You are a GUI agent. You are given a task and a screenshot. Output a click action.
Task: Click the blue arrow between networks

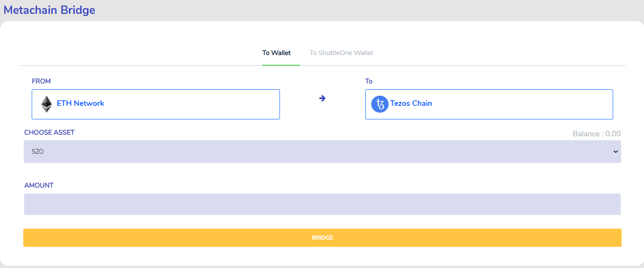point(322,98)
